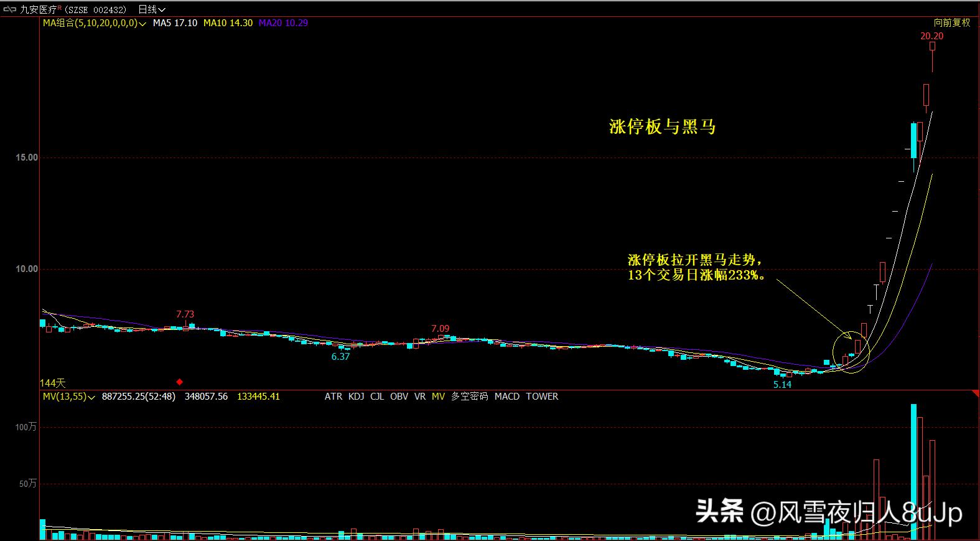Click the chart link icon beside 九安医疗

pyautogui.click(x=10, y=9)
